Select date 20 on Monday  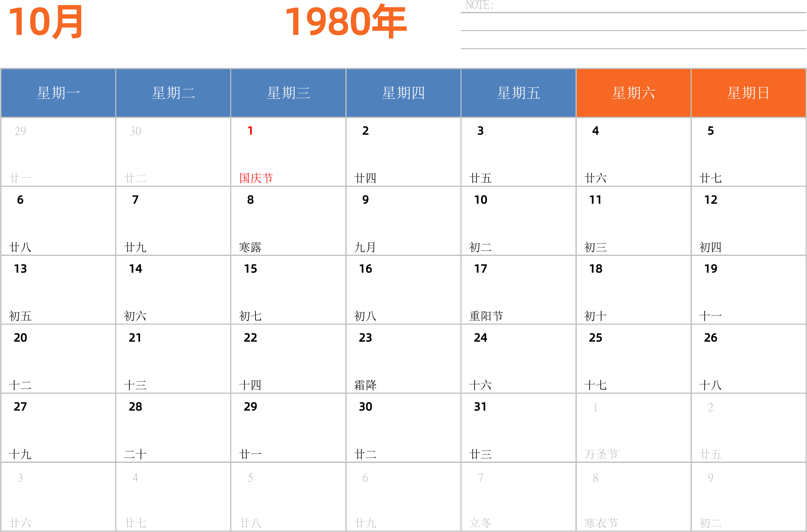[20, 338]
